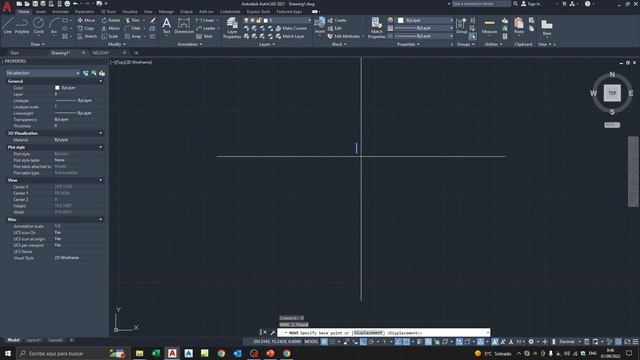Open the Output ribbon tab

point(186,12)
